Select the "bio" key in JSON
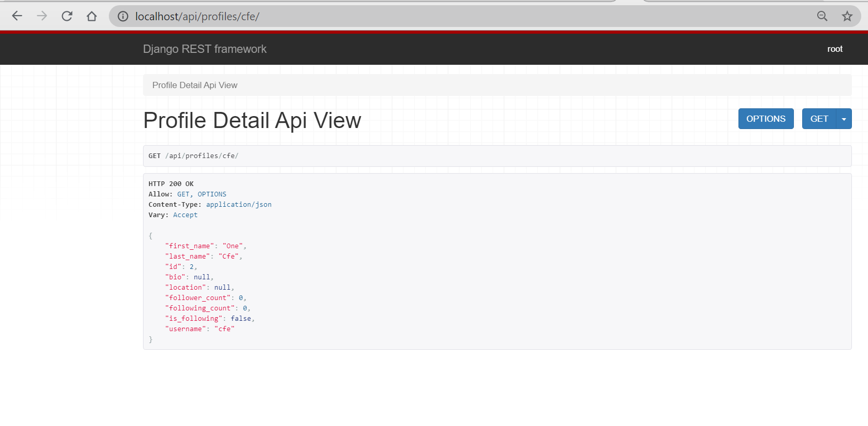The image size is (868, 426). [x=175, y=277]
